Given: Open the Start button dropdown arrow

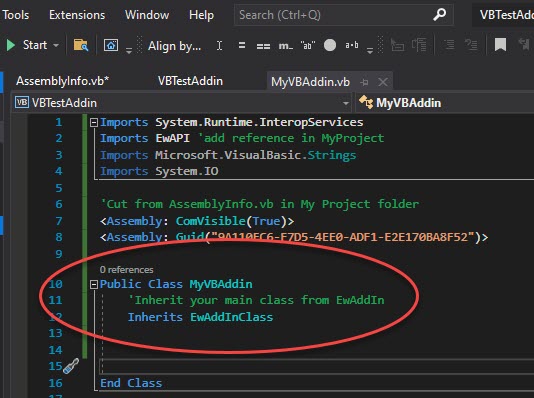Looking at the screenshot, I should (56, 45).
